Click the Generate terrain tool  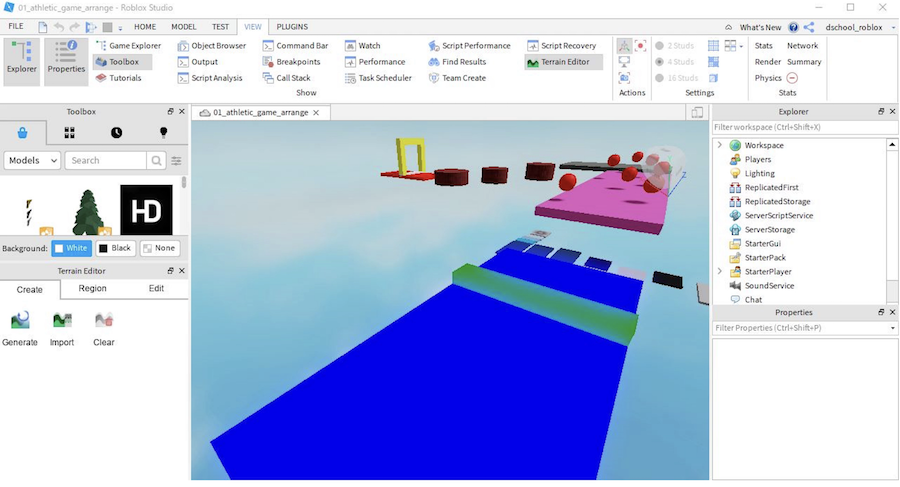pyautogui.click(x=20, y=329)
